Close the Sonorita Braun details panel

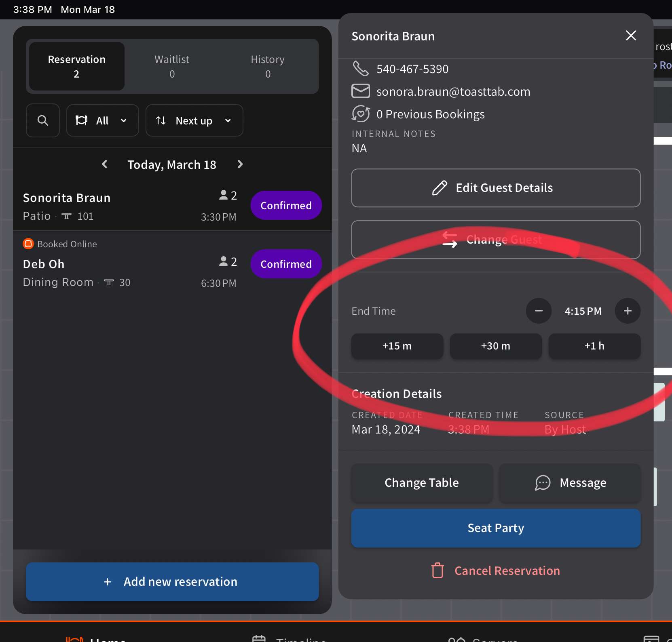pyautogui.click(x=631, y=36)
